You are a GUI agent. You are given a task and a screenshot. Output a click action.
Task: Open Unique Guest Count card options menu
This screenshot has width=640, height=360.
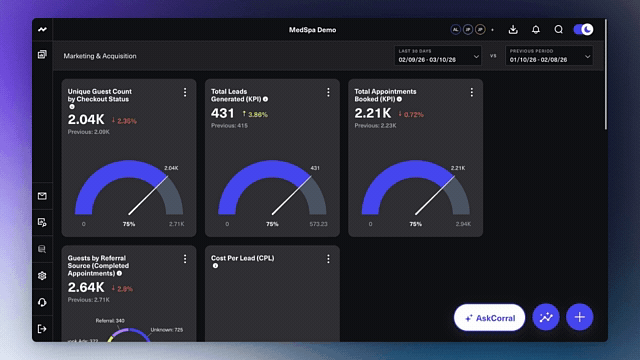pyautogui.click(x=185, y=92)
